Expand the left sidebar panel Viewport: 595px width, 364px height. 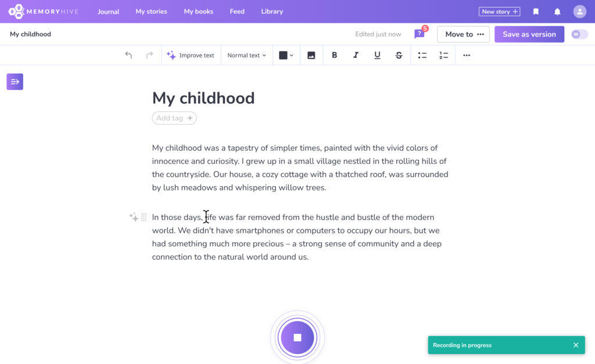coord(15,82)
